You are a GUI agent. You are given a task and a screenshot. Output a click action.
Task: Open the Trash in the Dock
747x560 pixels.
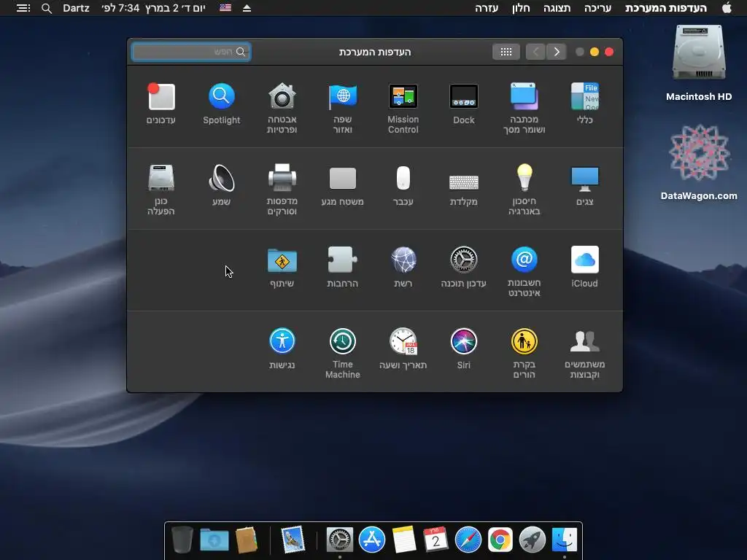pos(182,540)
